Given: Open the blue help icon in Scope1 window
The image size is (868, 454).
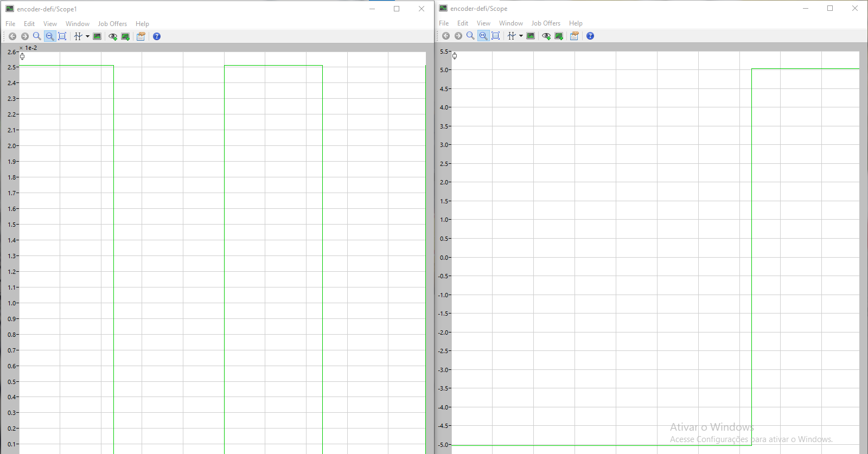Looking at the screenshot, I should 157,36.
